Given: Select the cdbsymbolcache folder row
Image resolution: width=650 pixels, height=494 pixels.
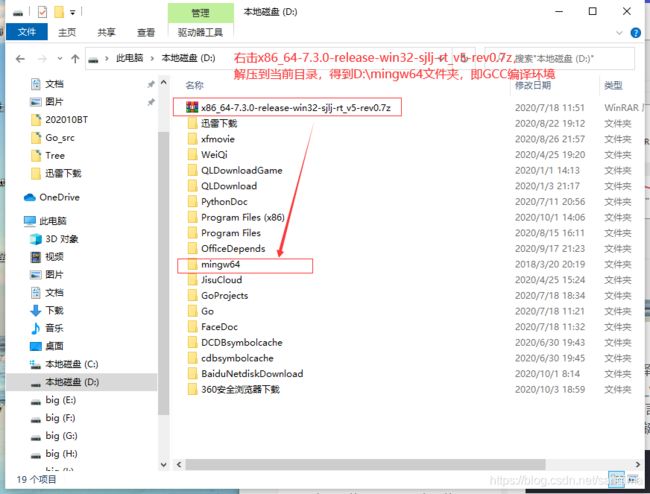Looking at the screenshot, I should pyautogui.click(x=408, y=358).
